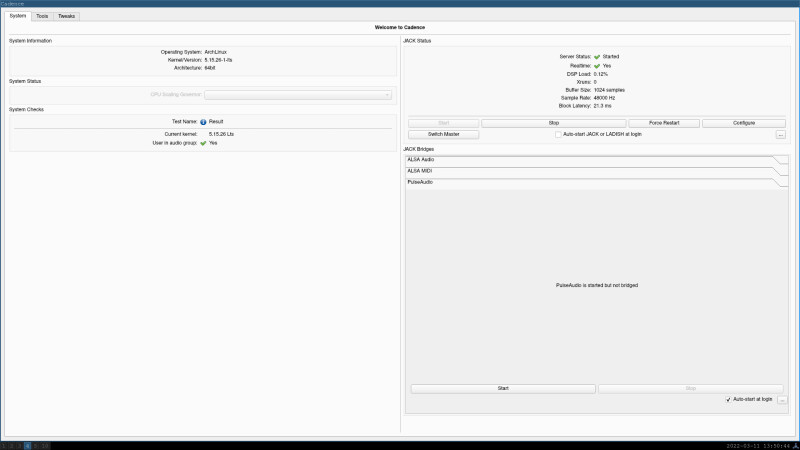Click the audio group green checkmark icon
The width and height of the screenshot is (800, 450).
point(203,143)
